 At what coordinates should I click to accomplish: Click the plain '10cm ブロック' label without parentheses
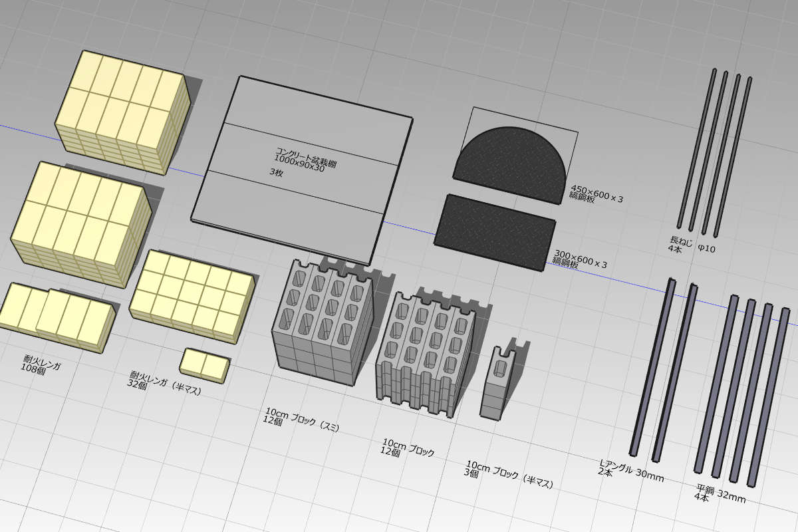point(408,446)
